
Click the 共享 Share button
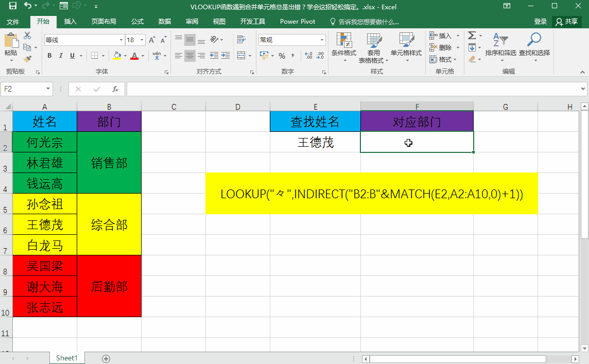pos(567,22)
